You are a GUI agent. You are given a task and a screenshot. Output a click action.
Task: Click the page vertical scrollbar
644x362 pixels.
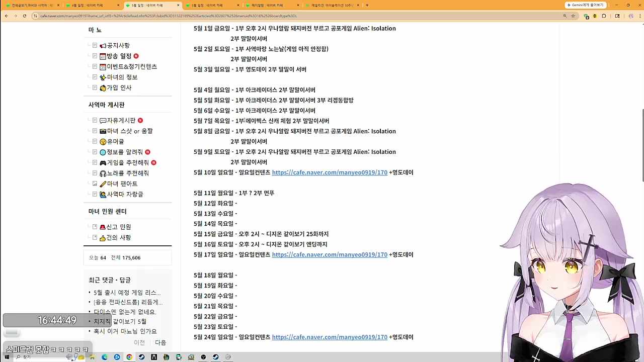pyautogui.click(x=642, y=145)
